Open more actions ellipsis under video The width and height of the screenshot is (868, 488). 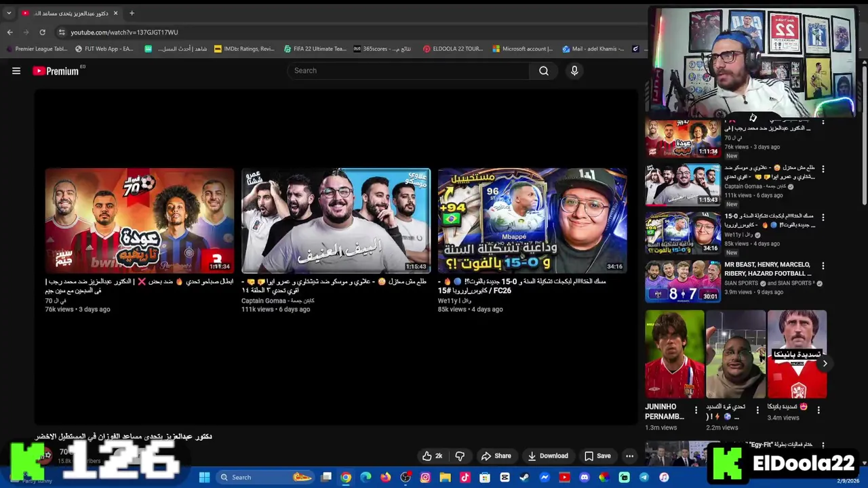click(x=629, y=456)
